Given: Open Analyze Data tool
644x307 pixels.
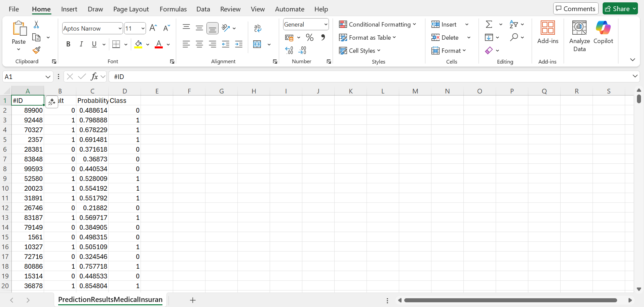Looking at the screenshot, I should (x=579, y=36).
